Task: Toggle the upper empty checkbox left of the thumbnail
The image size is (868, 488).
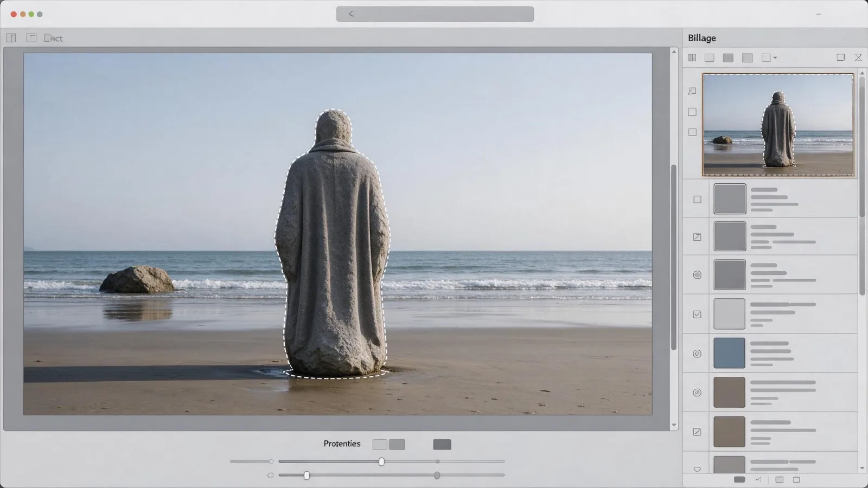Action: tap(692, 112)
